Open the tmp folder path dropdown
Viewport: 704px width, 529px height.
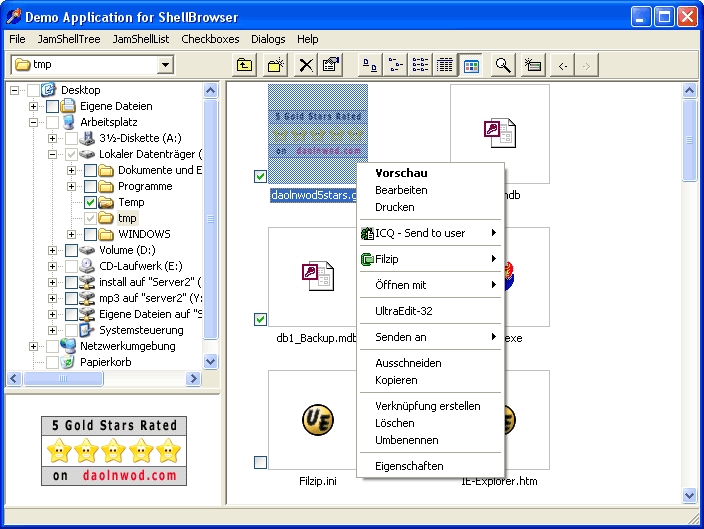click(165, 65)
